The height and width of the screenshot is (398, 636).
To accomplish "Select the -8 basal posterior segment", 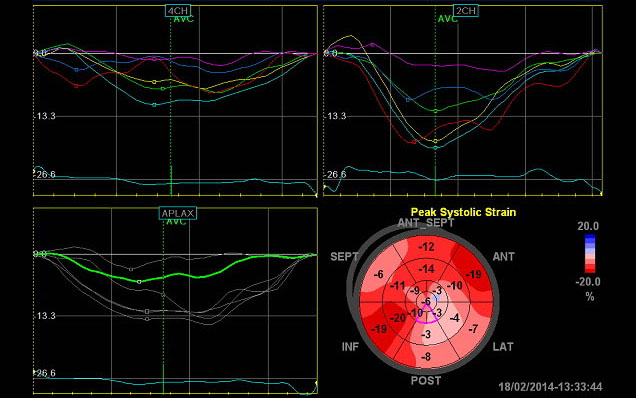I will click(x=426, y=357).
